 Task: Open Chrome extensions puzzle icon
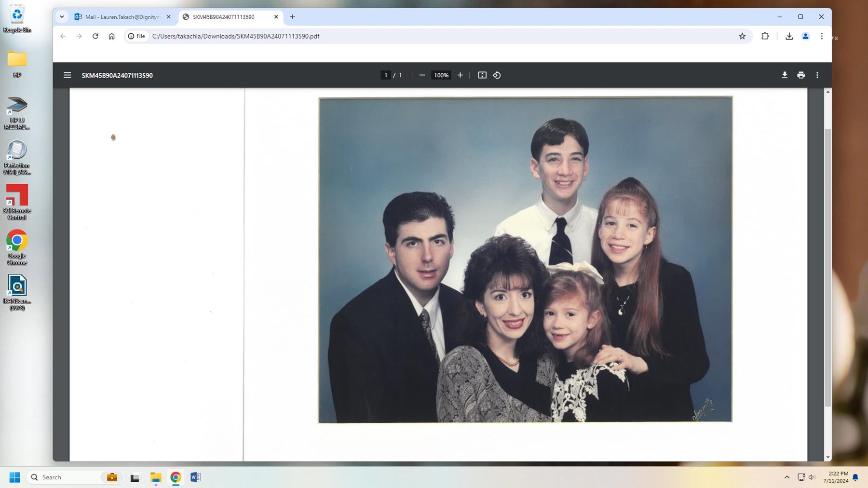[x=765, y=36]
